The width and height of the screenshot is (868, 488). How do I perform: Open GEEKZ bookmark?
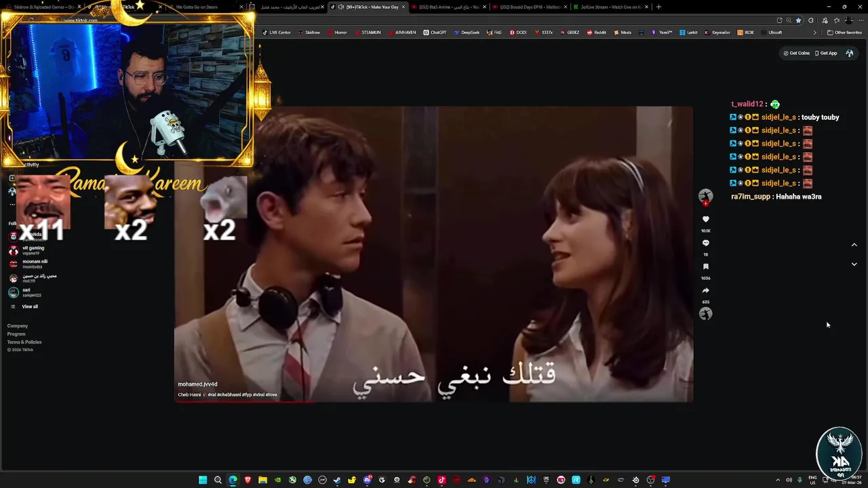(x=570, y=33)
